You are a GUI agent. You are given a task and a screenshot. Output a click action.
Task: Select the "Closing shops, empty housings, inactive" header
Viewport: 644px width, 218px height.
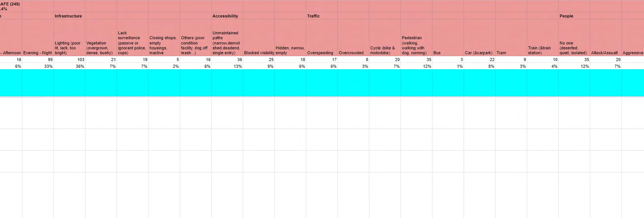[x=164, y=38]
